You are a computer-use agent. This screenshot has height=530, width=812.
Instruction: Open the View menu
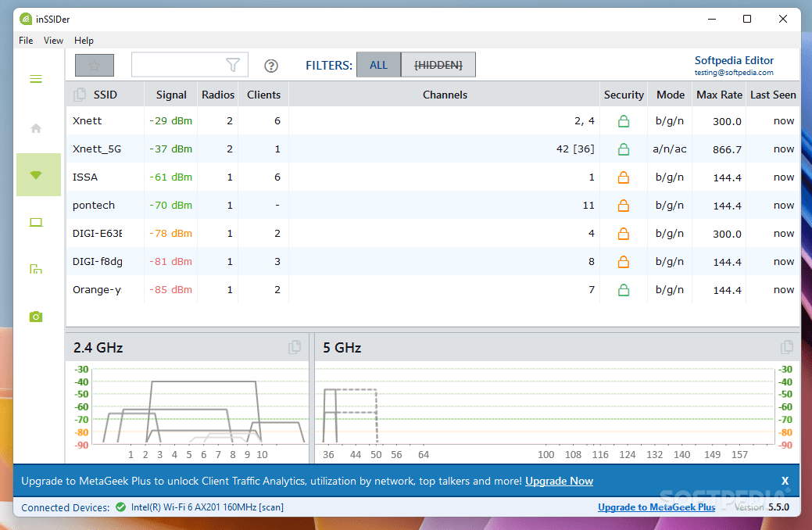click(53, 41)
